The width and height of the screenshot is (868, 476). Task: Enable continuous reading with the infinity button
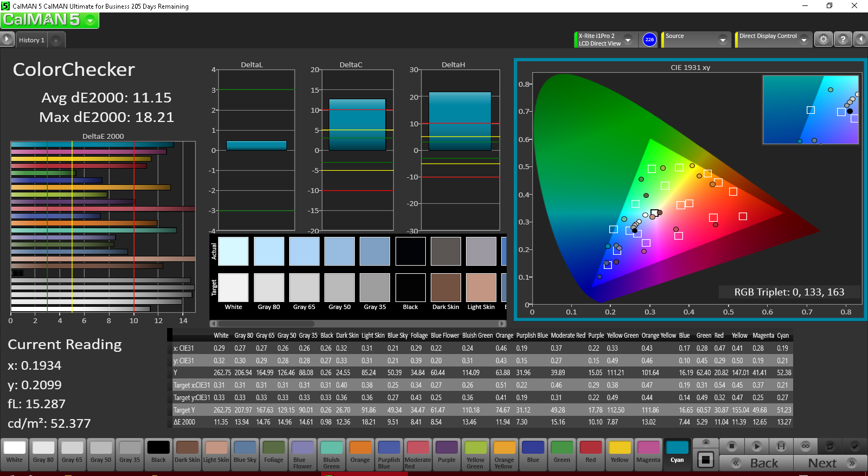tap(806, 446)
